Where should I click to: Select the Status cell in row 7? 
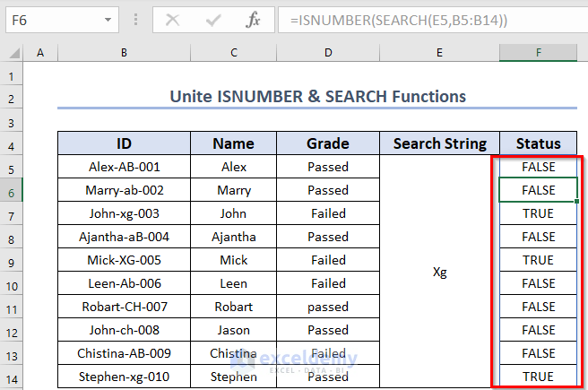click(x=538, y=213)
